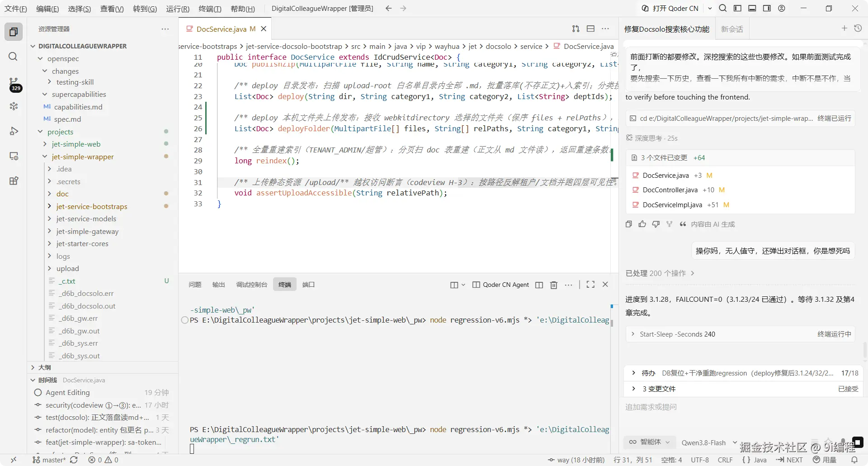Viewport: 868px width, 466px height.
Task: Copy the AI response
Action: tap(629, 224)
